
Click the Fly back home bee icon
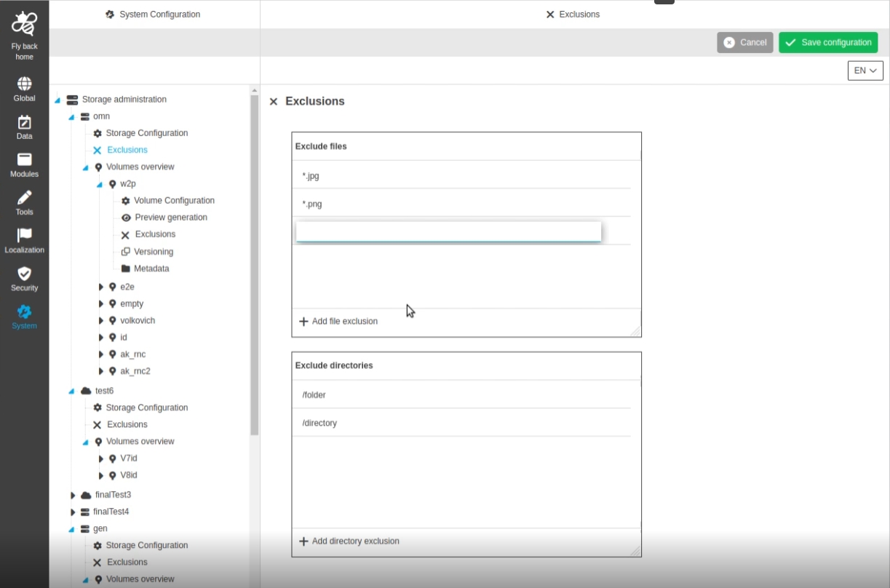click(x=24, y=25)
